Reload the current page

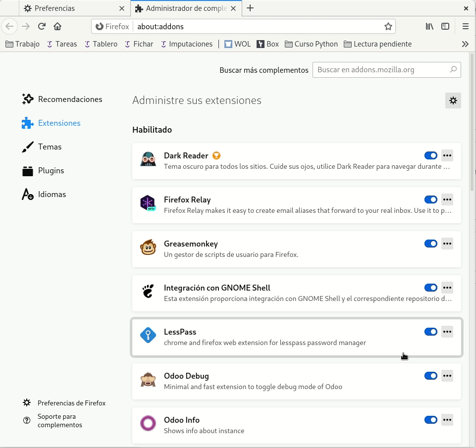[42, 26]
